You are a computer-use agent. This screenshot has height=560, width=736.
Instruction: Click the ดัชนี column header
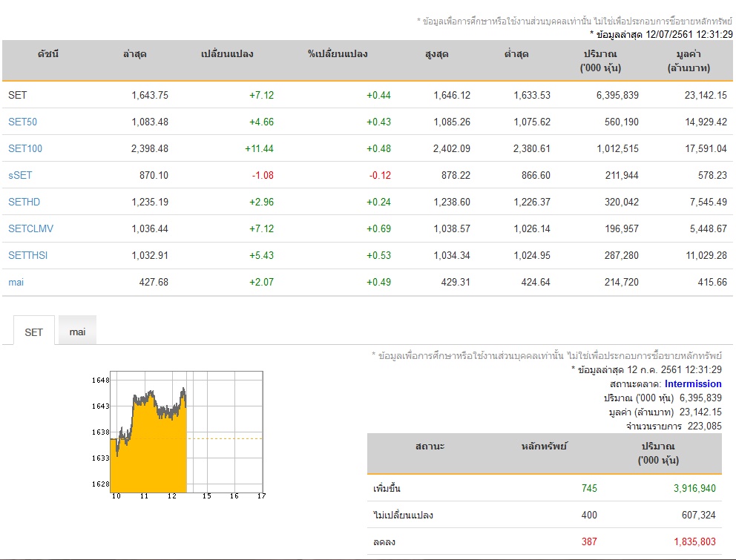48,54
